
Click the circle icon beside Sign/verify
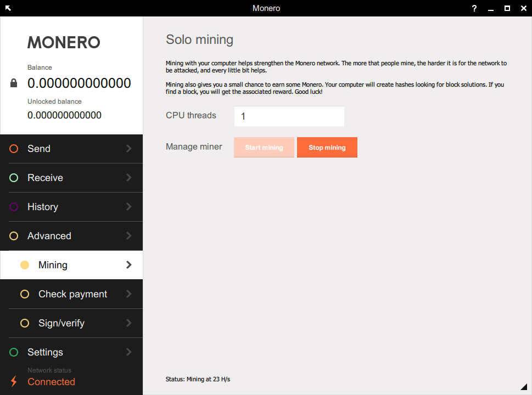24,323
